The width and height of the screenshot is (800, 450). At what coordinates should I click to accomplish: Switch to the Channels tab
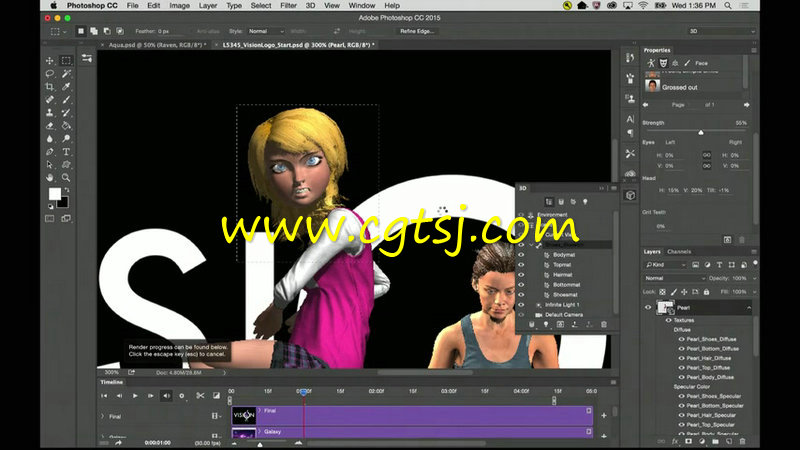[x=679, y=252]
